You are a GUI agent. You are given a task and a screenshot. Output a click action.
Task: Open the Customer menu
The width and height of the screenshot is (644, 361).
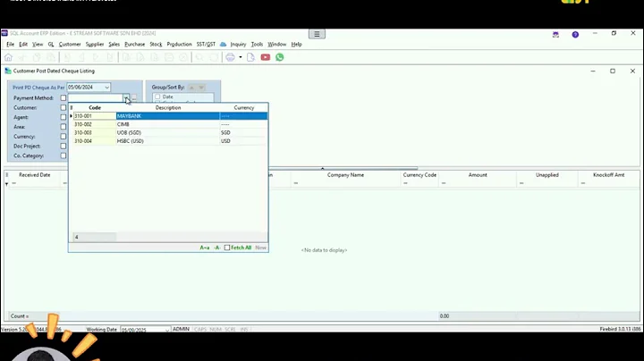click(70, 45)
